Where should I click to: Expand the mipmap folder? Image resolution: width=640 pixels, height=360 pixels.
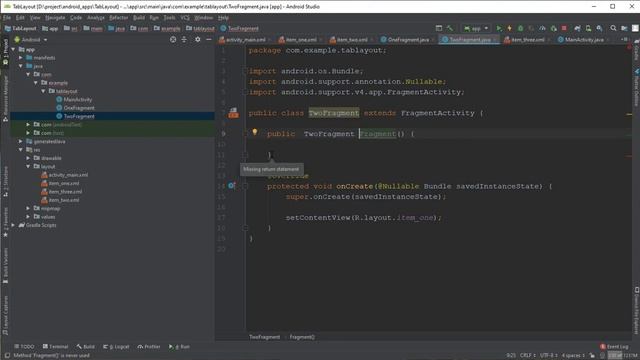[28, 208]
